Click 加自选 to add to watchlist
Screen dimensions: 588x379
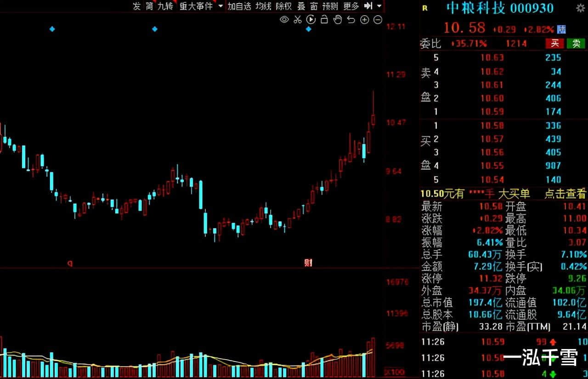(239, 6)
